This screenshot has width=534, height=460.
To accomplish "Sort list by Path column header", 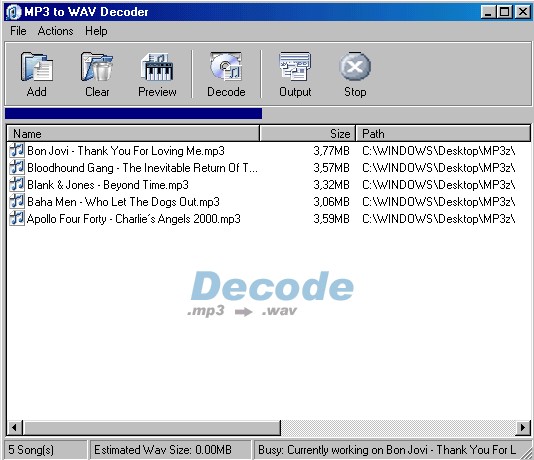I will [x=443, y=133].
